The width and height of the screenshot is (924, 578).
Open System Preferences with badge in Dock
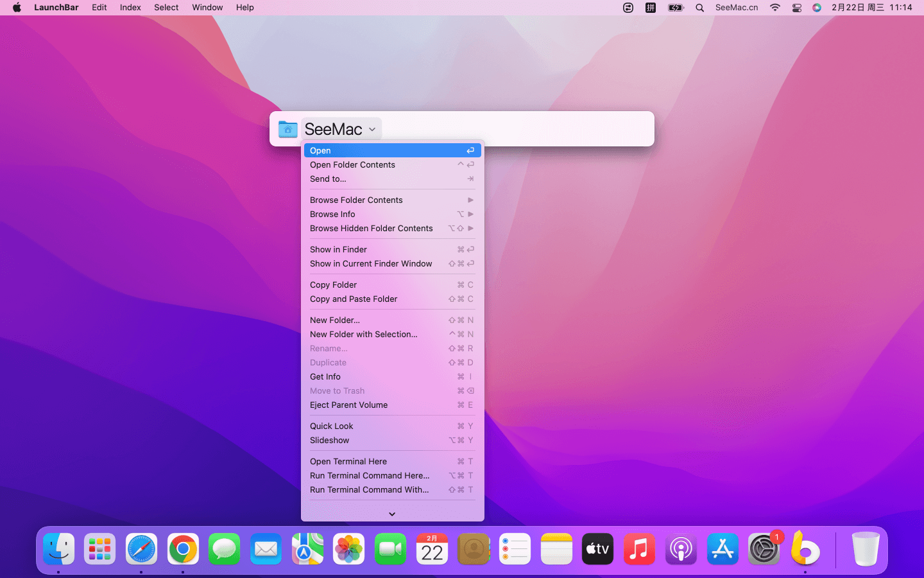click(764, 549)
